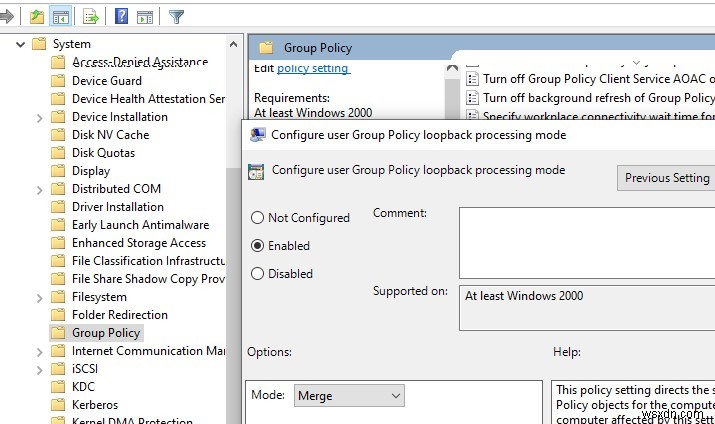Screen dimensions: 715x424
Task: Click the policy icon beside Turn off Group Policy Client Service
Action: pos(472,79)
